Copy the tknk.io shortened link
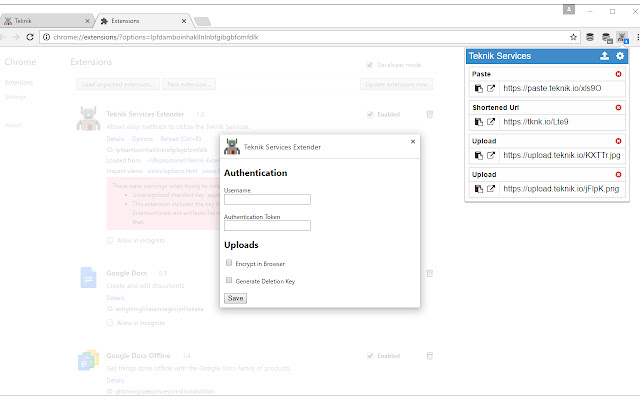 [x=479, y=122]
